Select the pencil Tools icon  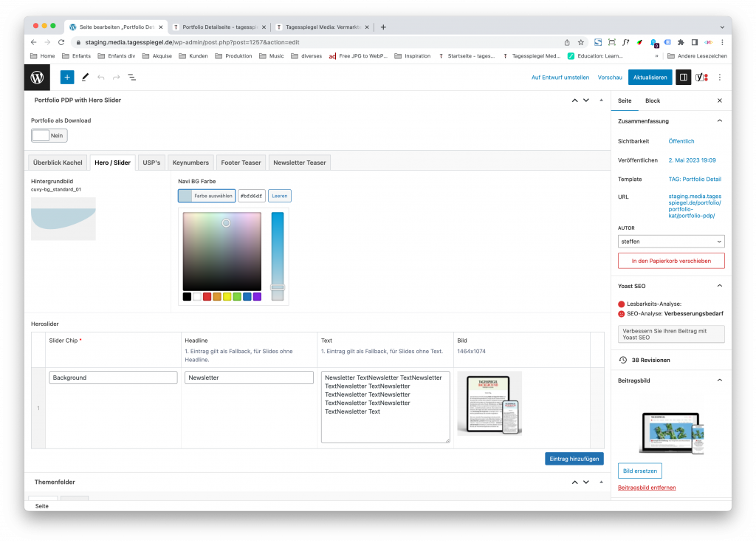tap(86, 78)
